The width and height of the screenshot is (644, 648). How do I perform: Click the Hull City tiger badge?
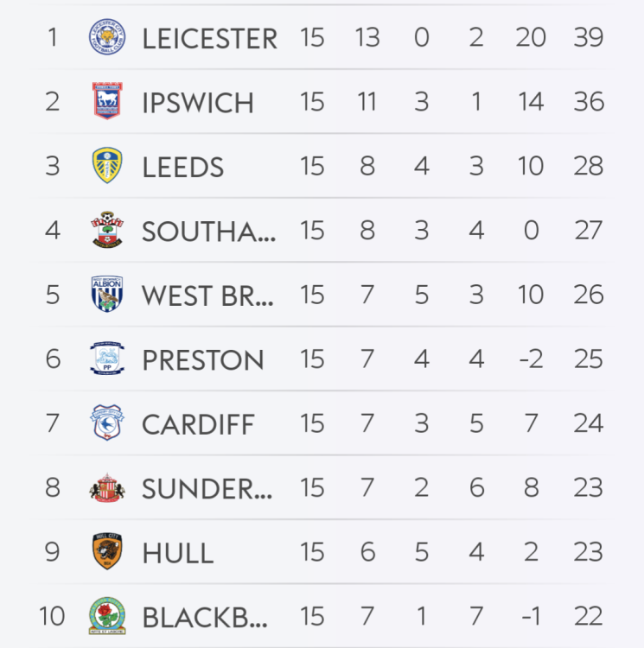(x=107, y=551)
